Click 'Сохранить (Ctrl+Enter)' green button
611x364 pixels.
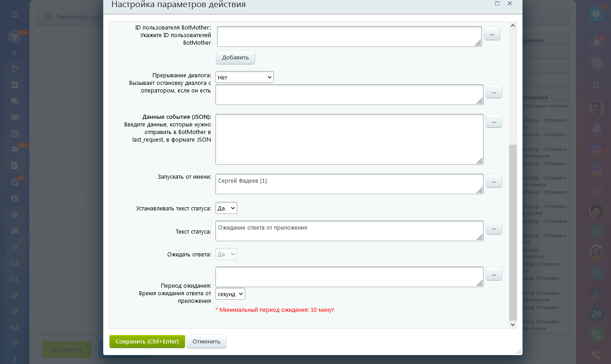tap(147, 342)
